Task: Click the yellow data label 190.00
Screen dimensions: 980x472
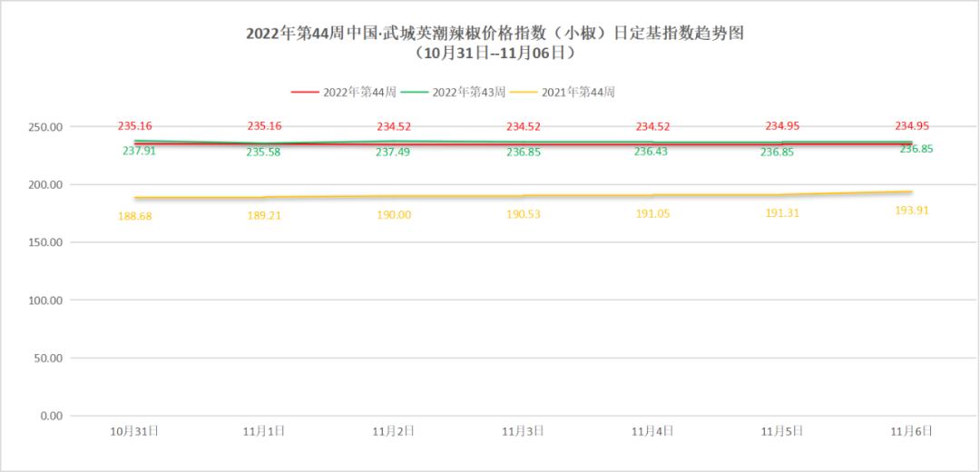Action: pos(393,214)
